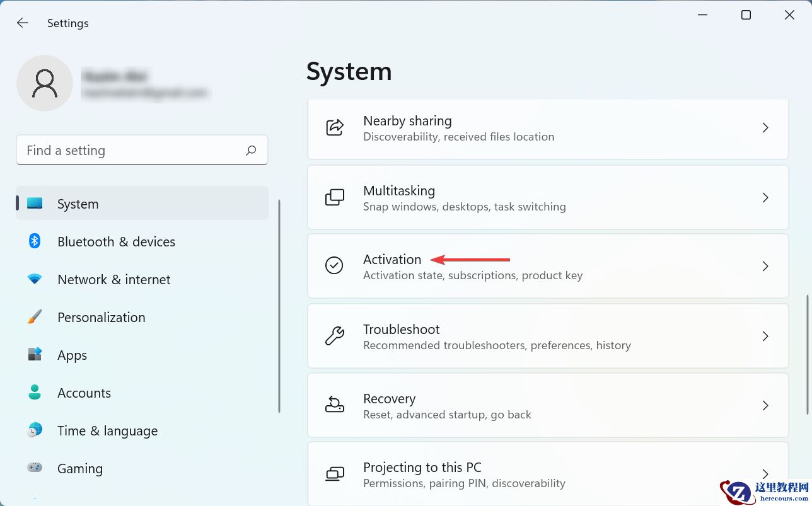The image size is (812, 506).
Task: Click the back arrow in Settings
Action: point(22,23)
